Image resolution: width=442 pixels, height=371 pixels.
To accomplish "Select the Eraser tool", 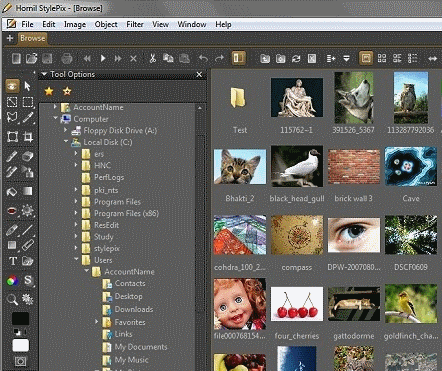I will pos(28,156).
